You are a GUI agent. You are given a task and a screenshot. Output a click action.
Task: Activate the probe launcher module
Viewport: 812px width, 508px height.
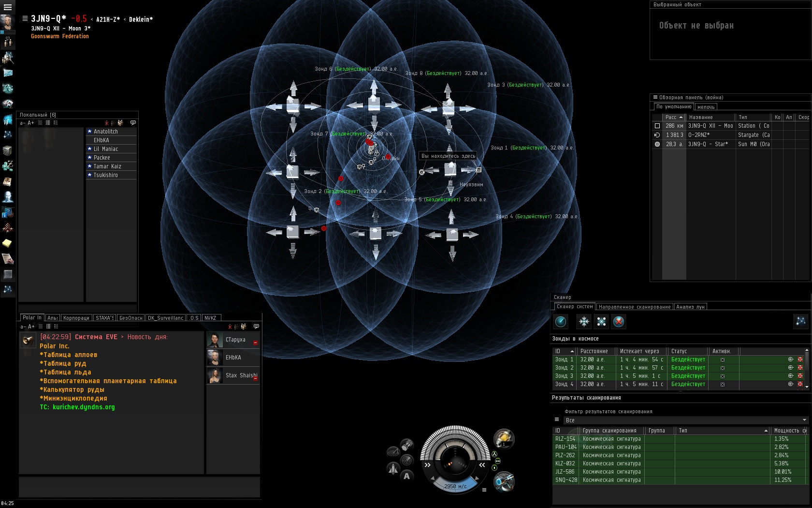click(504, 439)
